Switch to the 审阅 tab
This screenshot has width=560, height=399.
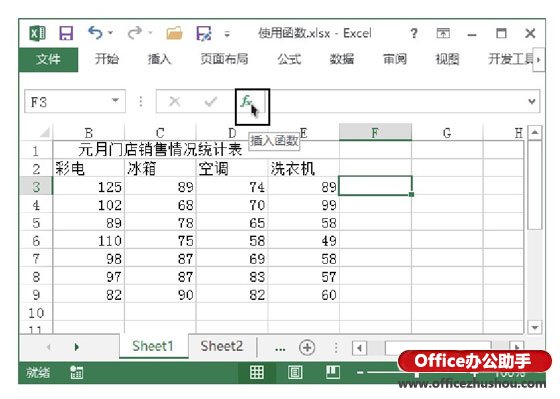pyautogui.click(x=395, y=59)
